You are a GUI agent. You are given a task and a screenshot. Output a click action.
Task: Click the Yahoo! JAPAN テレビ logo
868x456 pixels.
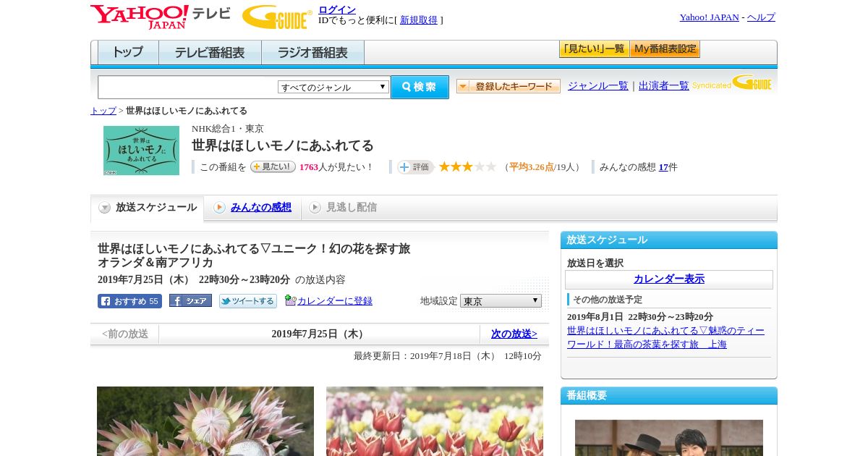[161, 17]
